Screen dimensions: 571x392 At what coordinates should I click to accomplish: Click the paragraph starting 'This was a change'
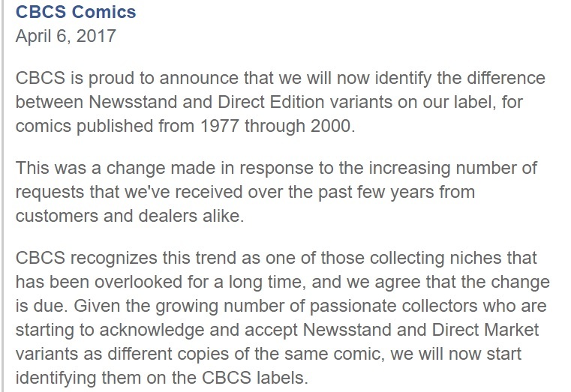276,192
